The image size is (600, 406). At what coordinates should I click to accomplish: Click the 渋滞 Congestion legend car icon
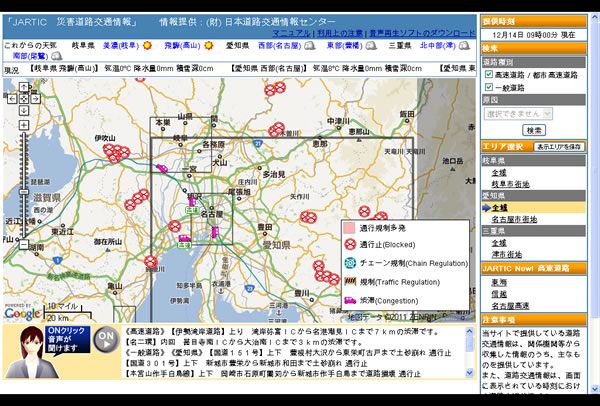pos(350,301)
